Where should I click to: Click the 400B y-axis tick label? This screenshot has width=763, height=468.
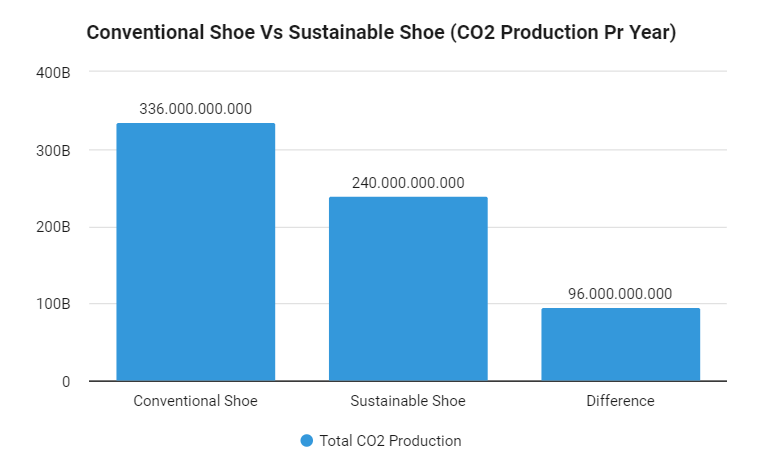[x=53, y=73]
